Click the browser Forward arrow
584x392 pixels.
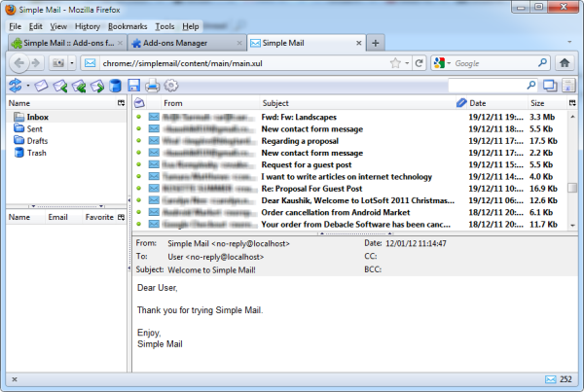[36, 63]
